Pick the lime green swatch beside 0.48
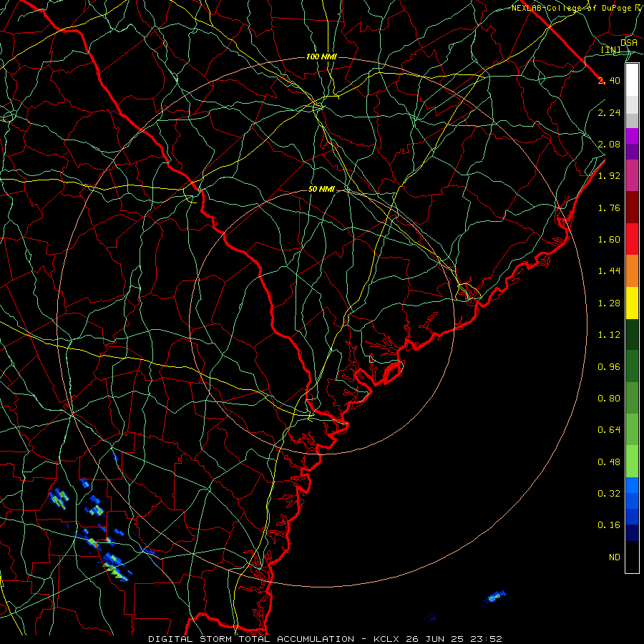This screenshot has width=644, height=644. [632, 462]
